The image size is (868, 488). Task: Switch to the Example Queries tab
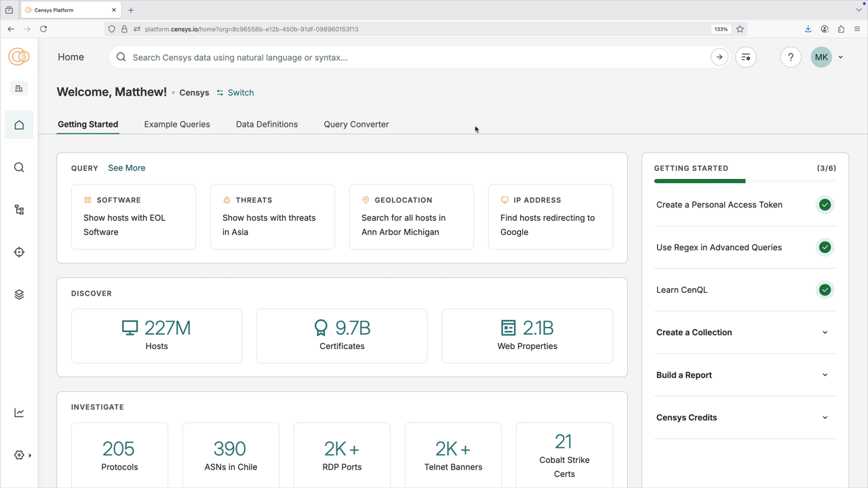tap(177, 124)
